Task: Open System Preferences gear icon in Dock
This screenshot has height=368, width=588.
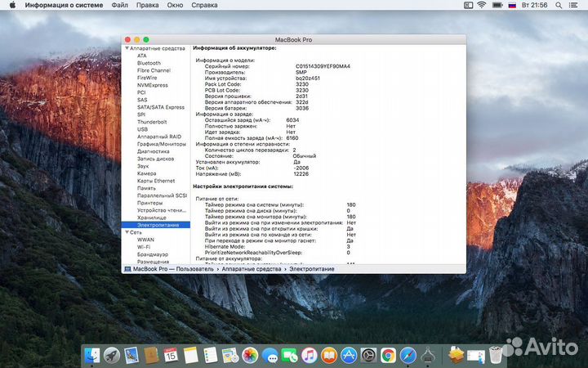Action: click(x=368, y=355)
